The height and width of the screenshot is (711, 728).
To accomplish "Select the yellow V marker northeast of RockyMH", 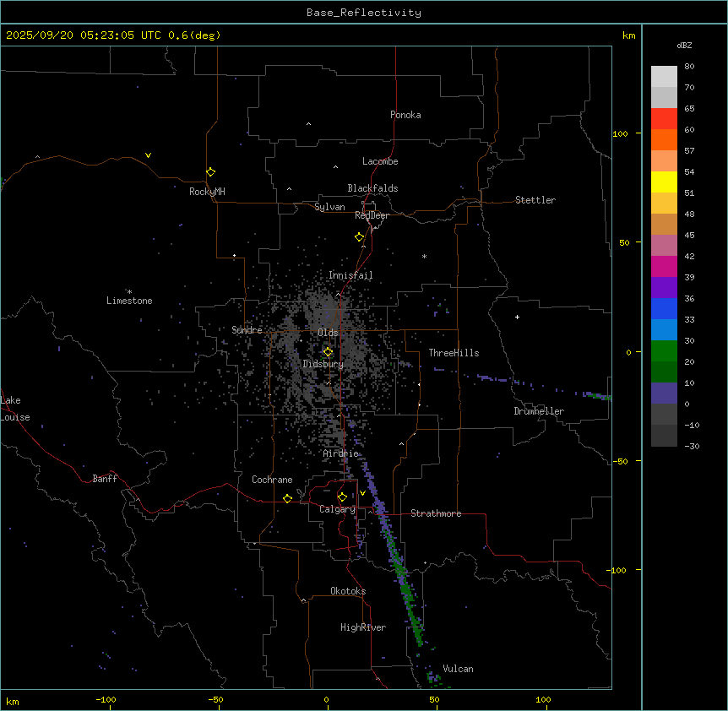I will (x=148, y=155).
